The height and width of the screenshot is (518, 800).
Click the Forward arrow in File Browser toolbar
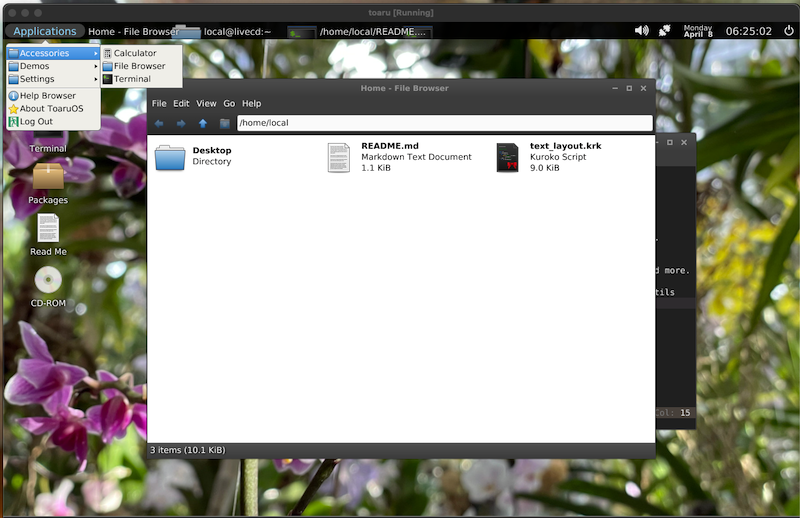(x=181, y=124)
